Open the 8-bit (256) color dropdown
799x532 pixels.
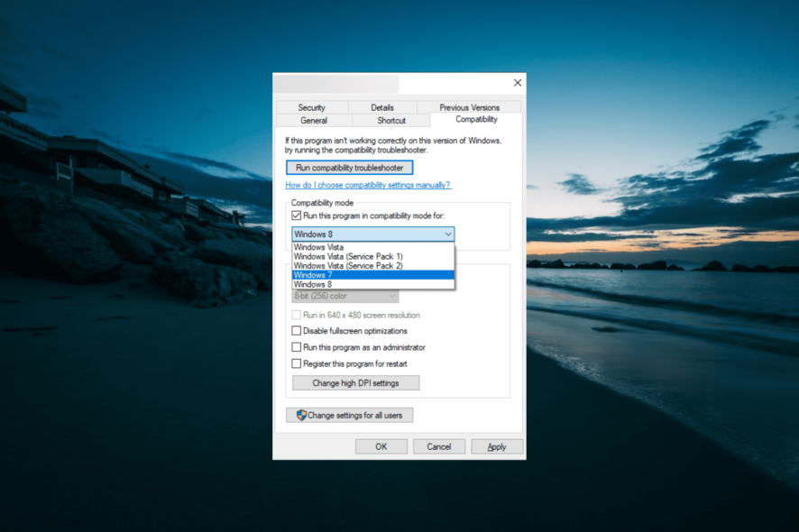coord(345,296)
